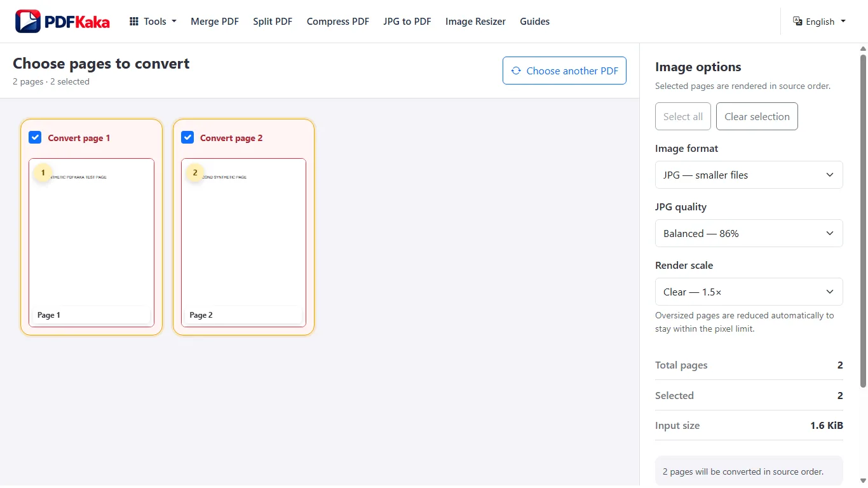Open the Render scale dropdown
Image resolution: width=868 pixels, height=488 pixels.
click(749, 292)
